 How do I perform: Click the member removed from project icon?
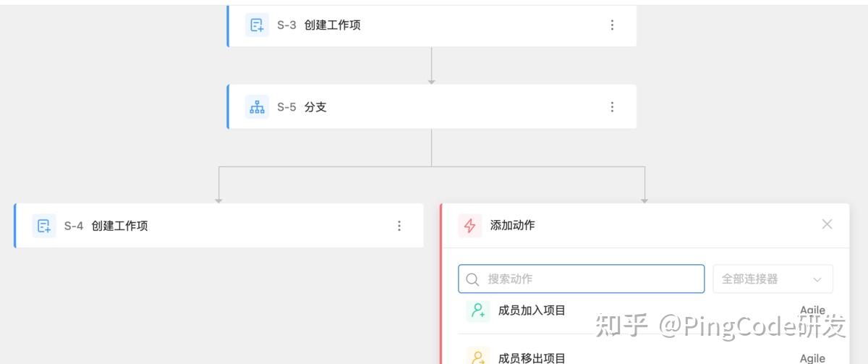(478, 357)
